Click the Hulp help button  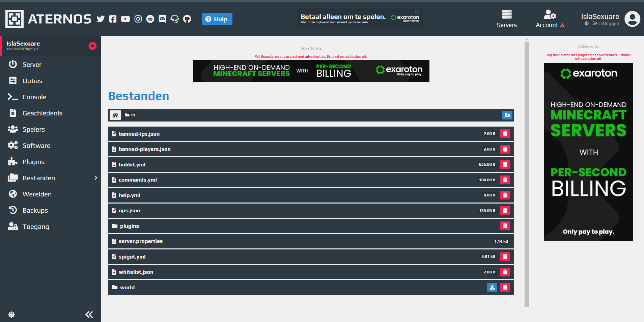coord(217,19)
